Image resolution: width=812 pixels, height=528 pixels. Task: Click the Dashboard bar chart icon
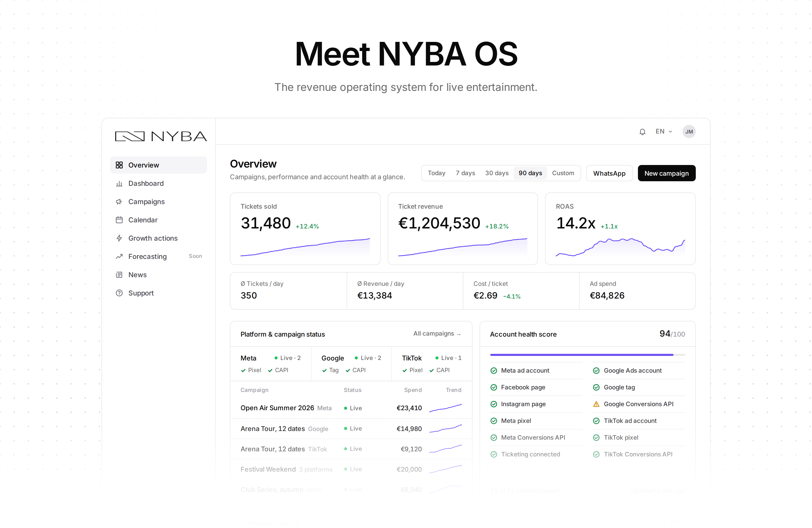pyautogui.click(x=119, y=184)
